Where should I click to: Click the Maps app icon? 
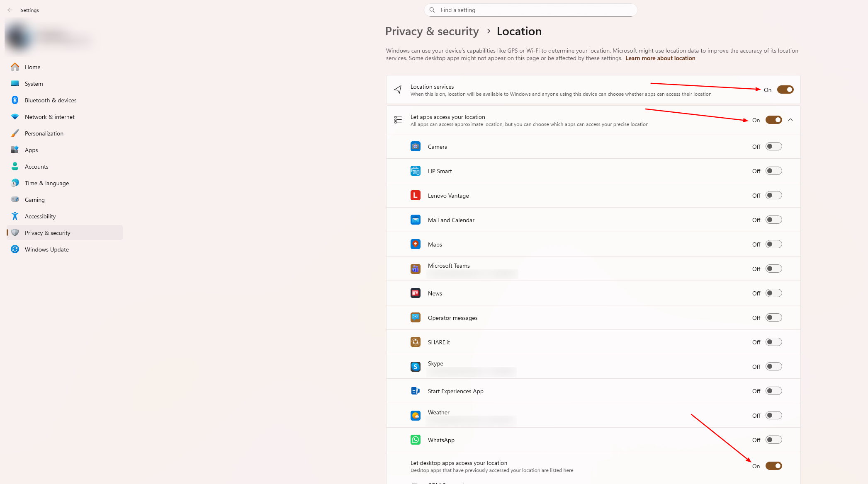[415, 244]
